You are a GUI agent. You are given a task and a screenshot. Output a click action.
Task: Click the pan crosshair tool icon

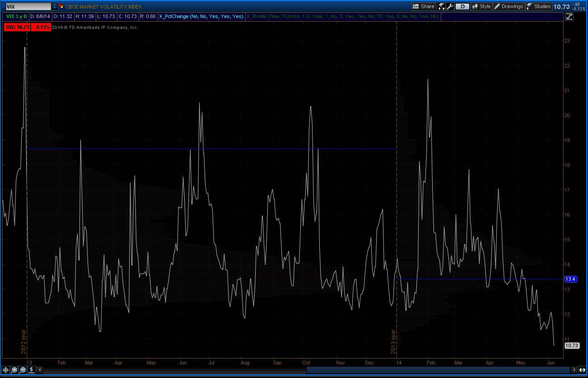point(5,369)
